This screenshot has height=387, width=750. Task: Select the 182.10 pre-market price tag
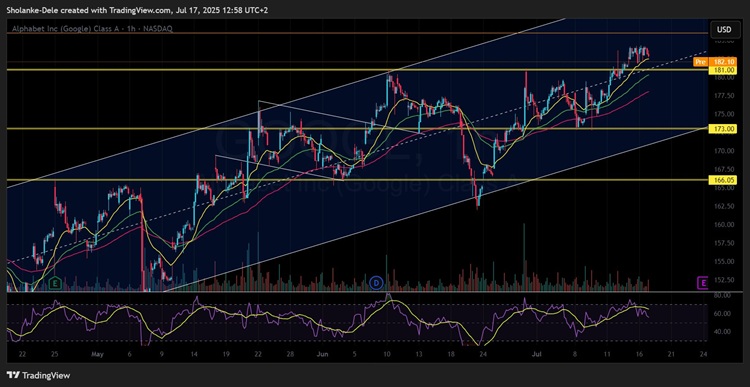point(724,62)
